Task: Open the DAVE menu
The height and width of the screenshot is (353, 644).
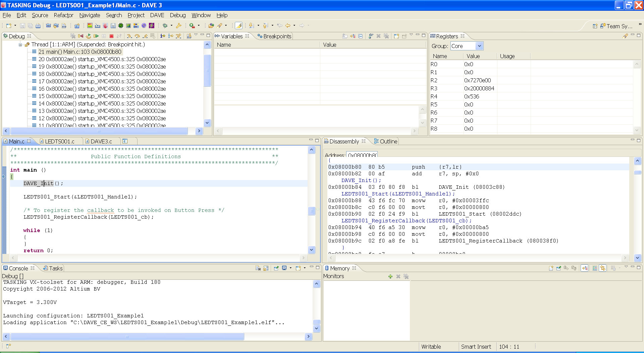Action: (157, 15)
